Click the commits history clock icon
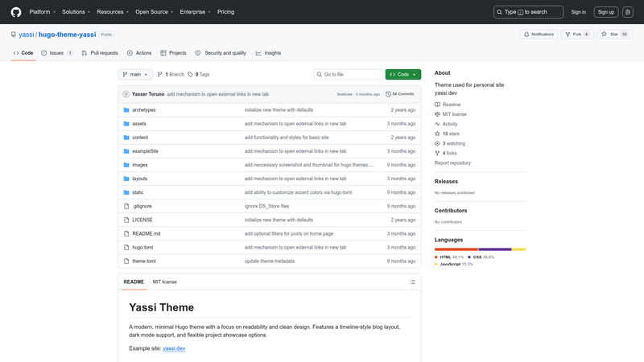Viewport: 644px width, 362px height. point(388,94)
